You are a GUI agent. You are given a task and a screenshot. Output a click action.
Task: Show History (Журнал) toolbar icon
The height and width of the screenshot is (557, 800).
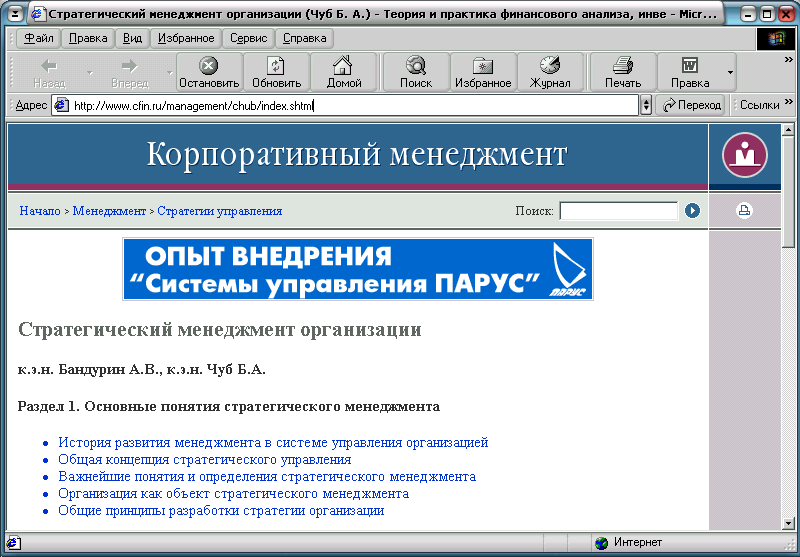[x=550, y=71]
